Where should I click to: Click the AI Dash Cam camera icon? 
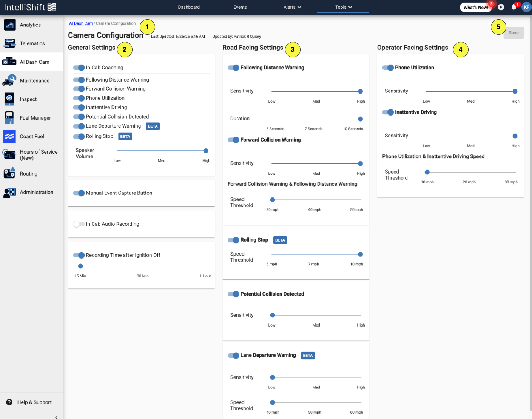pos(9,62)
